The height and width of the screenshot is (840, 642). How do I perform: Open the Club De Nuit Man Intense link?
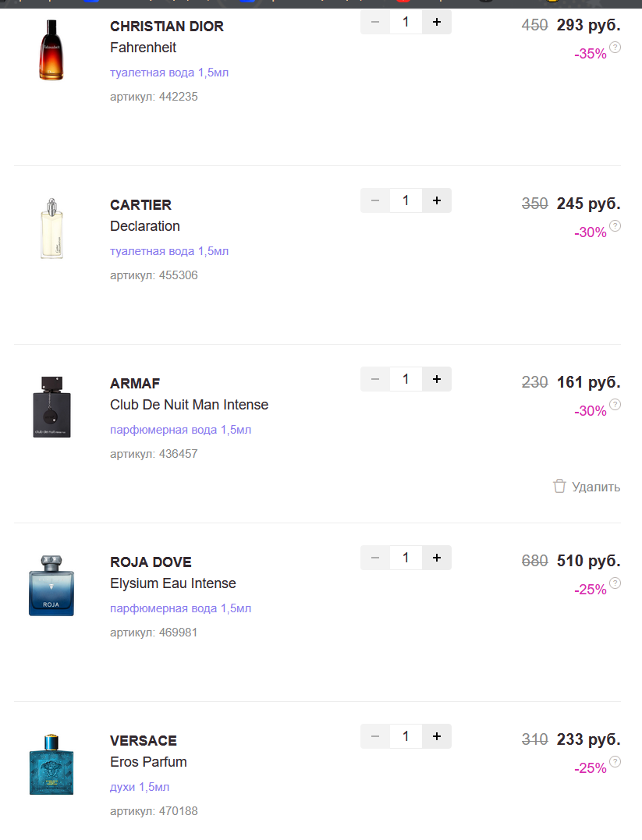tap(189, 405)
